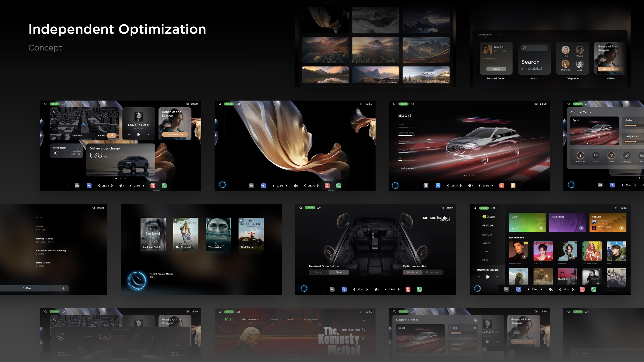Increase right temperature in home widgets screen dock
The image size is (644, 362).
click(x=143, y=186)
